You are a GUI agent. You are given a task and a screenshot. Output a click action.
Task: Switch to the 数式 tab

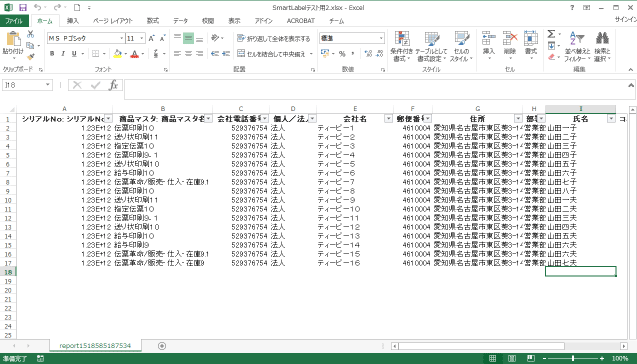(x=153, y=21)
